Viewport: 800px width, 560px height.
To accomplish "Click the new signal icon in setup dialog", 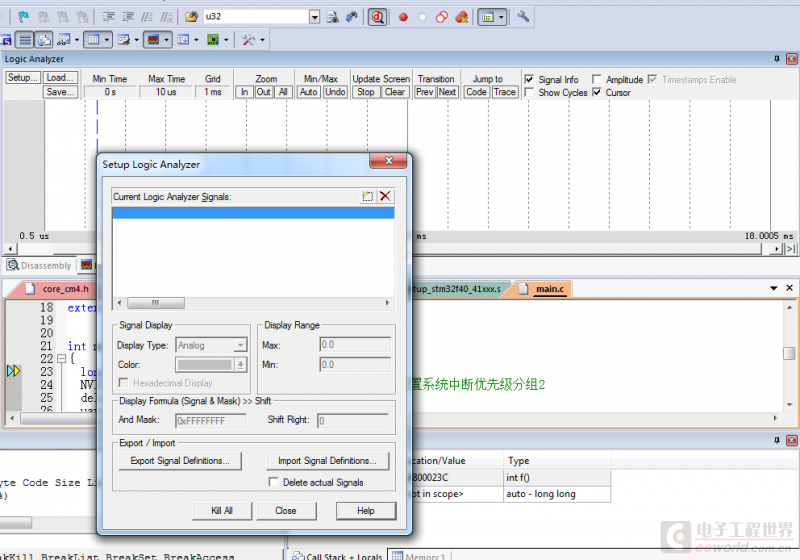I will click(x=367, y=196).
